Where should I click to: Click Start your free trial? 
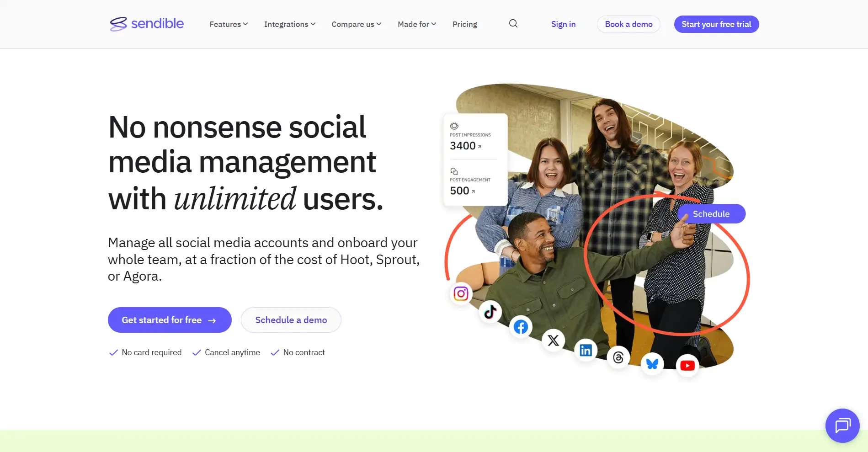[x=716, y=24]
